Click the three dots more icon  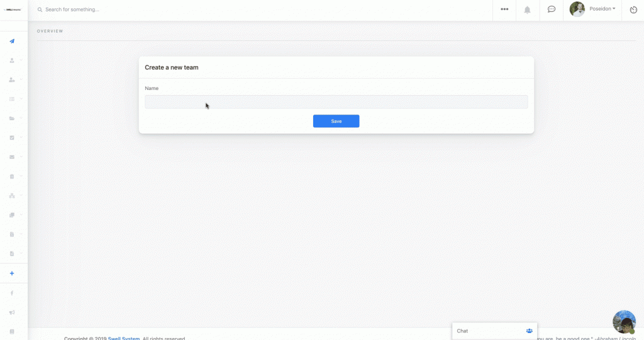click(504, 9)
